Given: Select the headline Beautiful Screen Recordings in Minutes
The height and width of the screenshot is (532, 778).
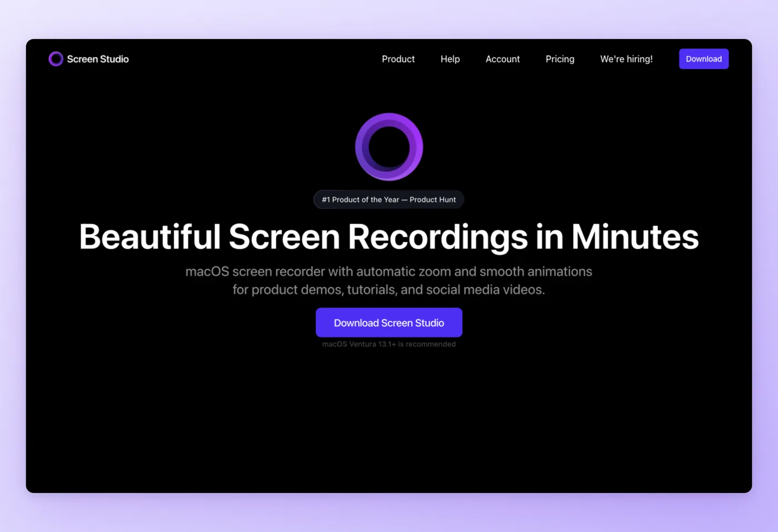Looking at the screenshot, I should pos(389,237).
